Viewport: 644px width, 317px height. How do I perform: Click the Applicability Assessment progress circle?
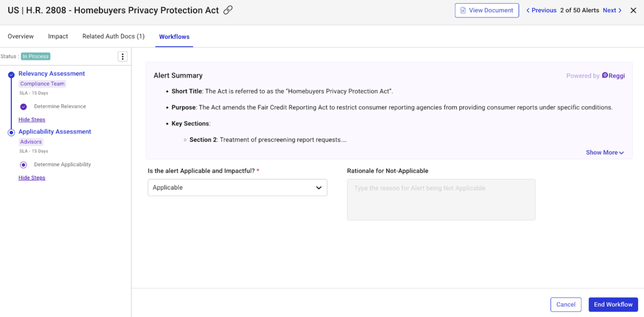point(11,132)
